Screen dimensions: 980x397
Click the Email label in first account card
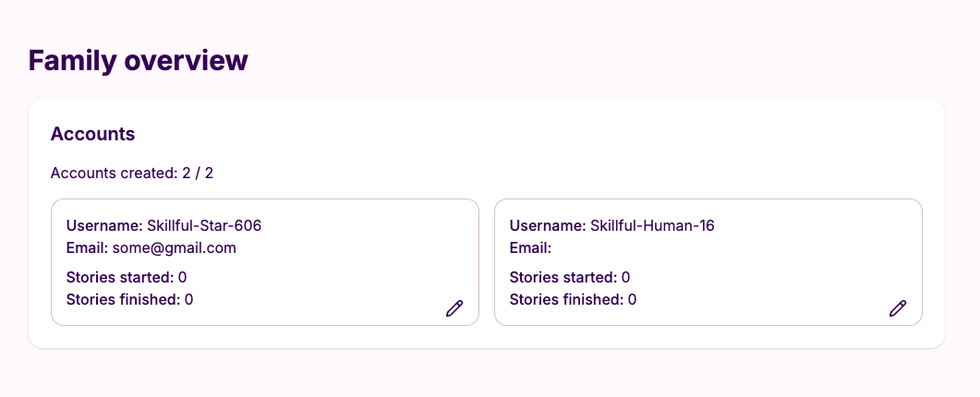tap(88, 248)
